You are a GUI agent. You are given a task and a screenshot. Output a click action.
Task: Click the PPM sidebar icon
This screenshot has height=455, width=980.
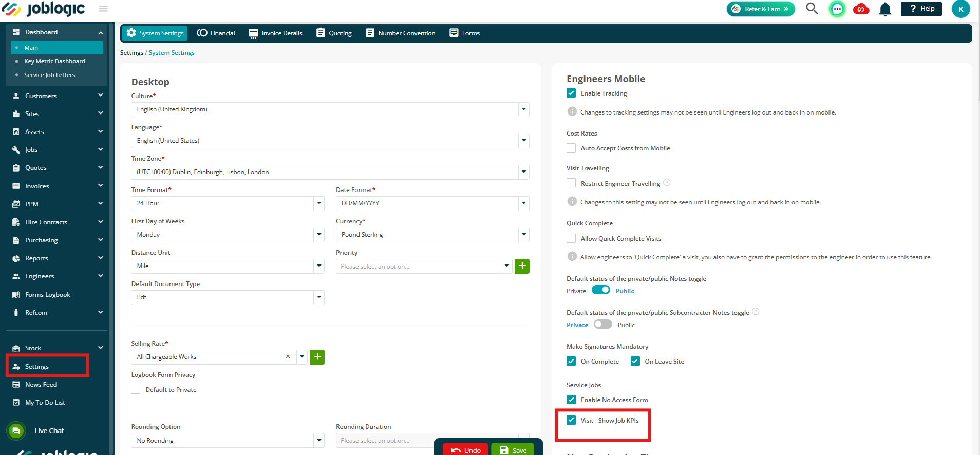(x=16, y=204)
